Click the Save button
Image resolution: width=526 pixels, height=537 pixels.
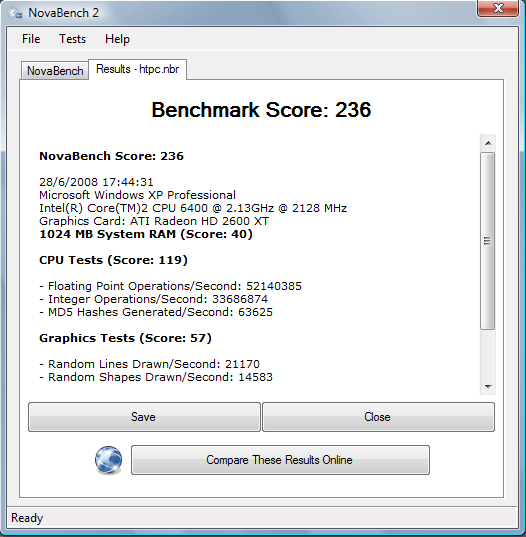144,417
